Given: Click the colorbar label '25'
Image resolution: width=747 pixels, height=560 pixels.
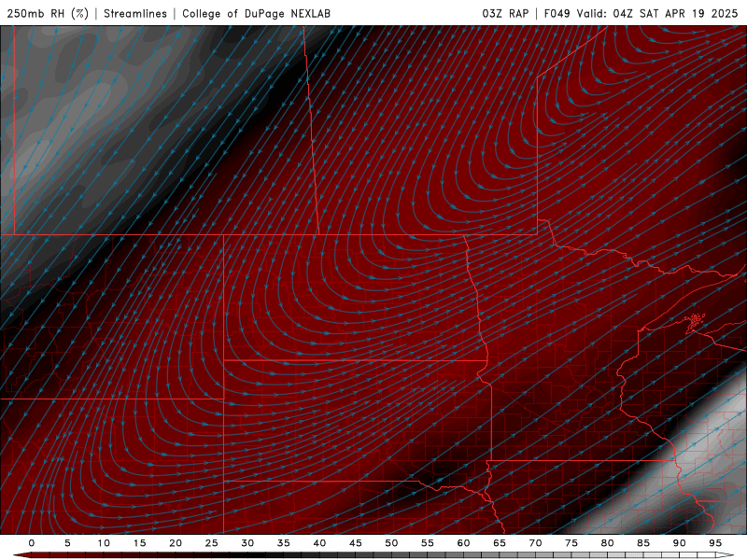Looking at the screenshot, I should 212,543.
